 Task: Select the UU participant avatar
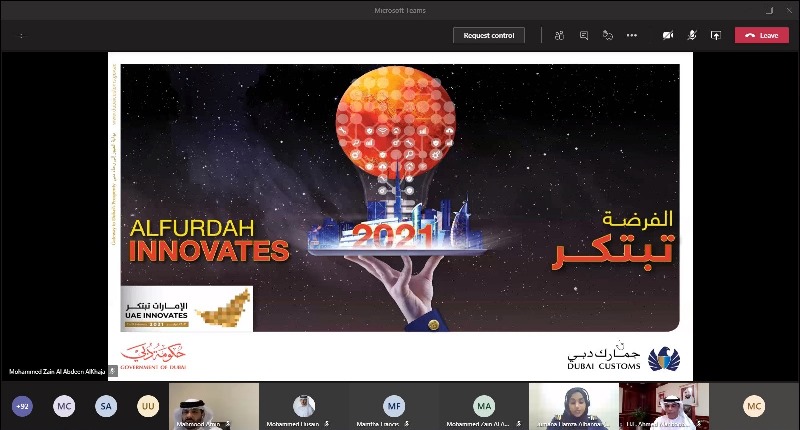click(x=148, y=406)
